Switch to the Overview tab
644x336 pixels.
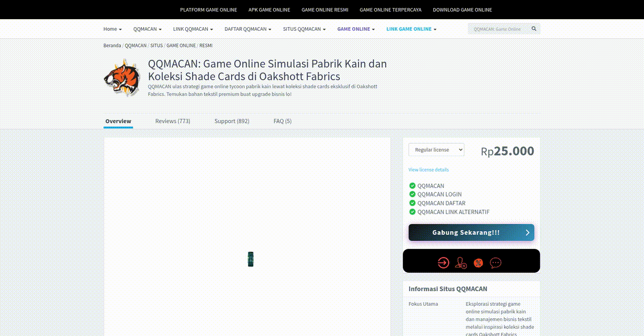tap(118, 121)
